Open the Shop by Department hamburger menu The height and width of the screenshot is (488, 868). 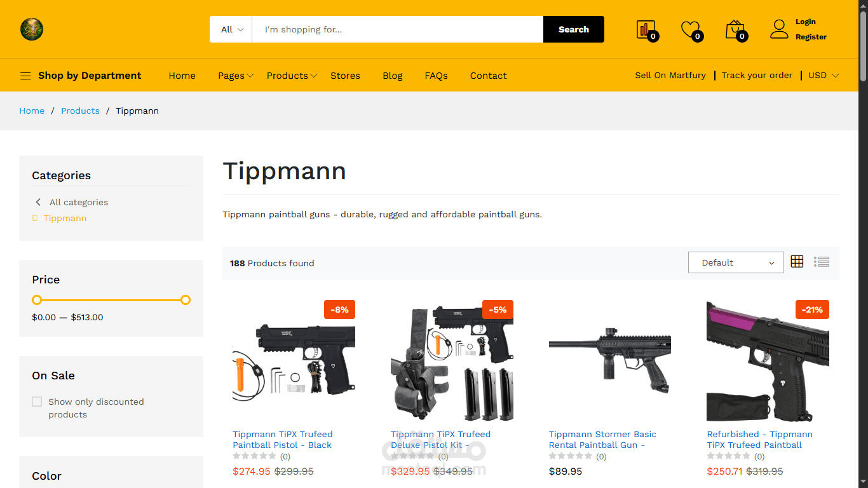click(x=25, y=76)
